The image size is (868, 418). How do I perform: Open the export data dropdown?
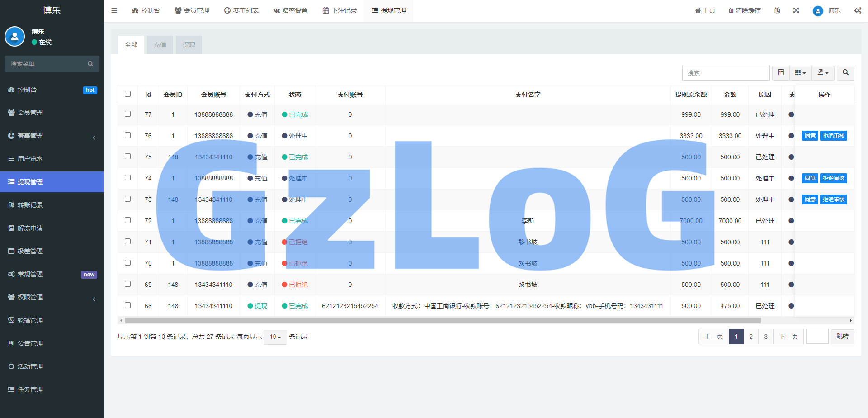(x=823, y=73)
